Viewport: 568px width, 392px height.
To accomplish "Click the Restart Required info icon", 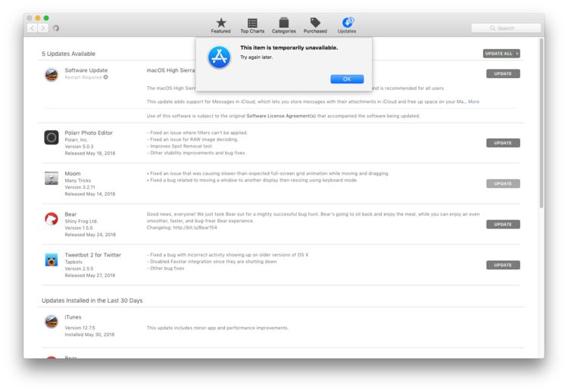I will [x=105, y=77].
